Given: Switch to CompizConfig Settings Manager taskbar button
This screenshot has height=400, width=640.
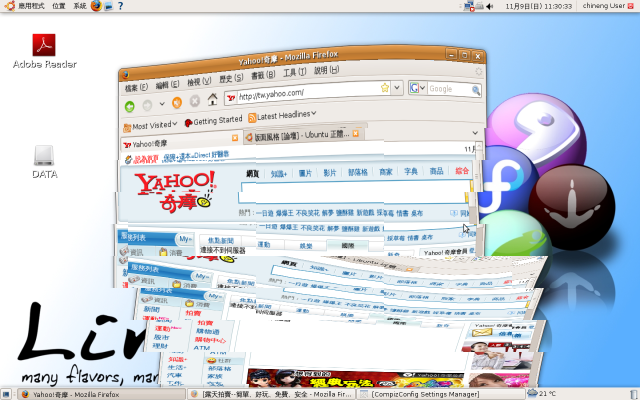Looking at the screenshot, I should 440,394.
